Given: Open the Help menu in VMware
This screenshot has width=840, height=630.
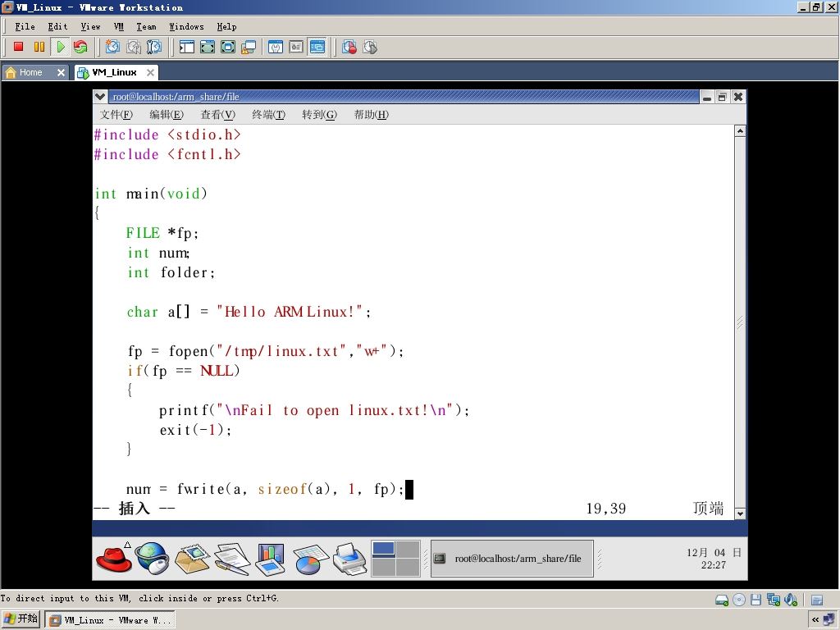Looking at the screenshot, I should coord(226,27).
